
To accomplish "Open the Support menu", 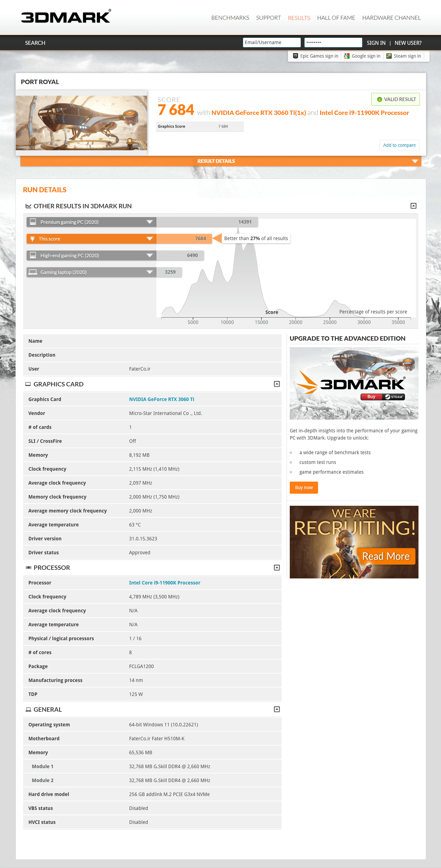I will pos(268,18).
